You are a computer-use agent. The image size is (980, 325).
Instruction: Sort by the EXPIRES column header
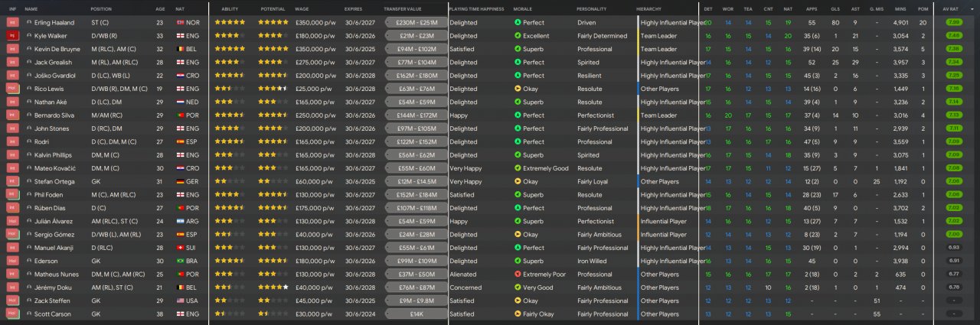coord(354,8)
